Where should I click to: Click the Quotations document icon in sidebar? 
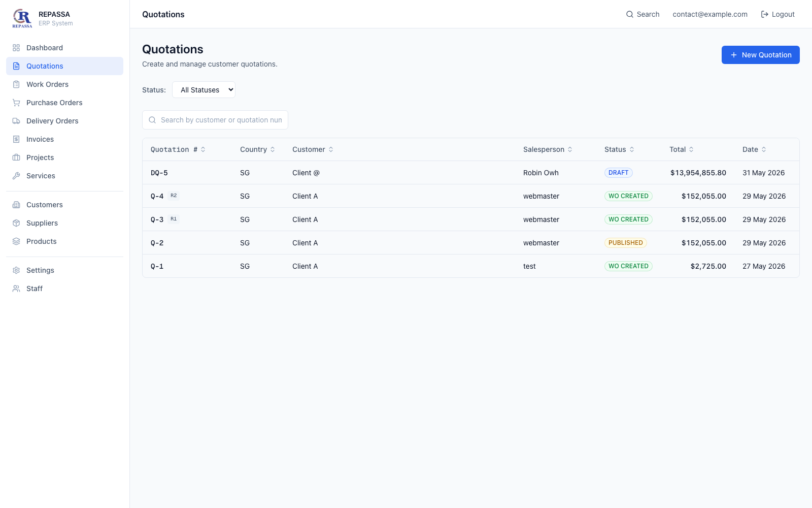pyautogui.click(x=16, y=66)
